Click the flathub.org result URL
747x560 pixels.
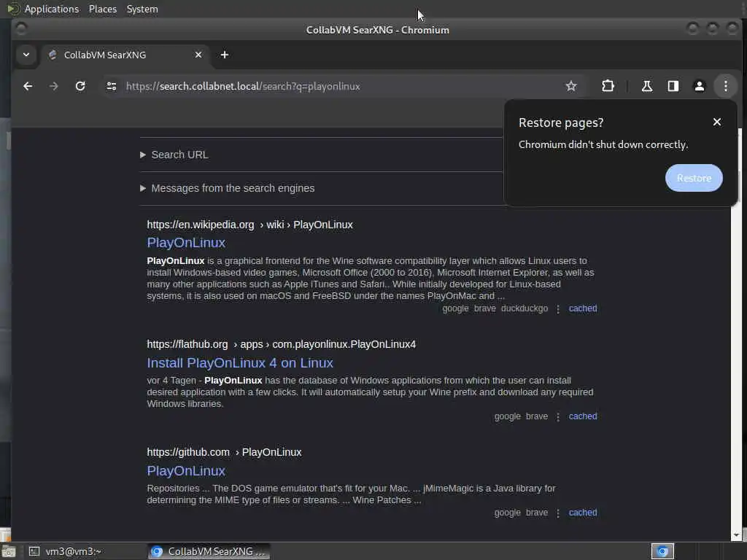[281, 344]
